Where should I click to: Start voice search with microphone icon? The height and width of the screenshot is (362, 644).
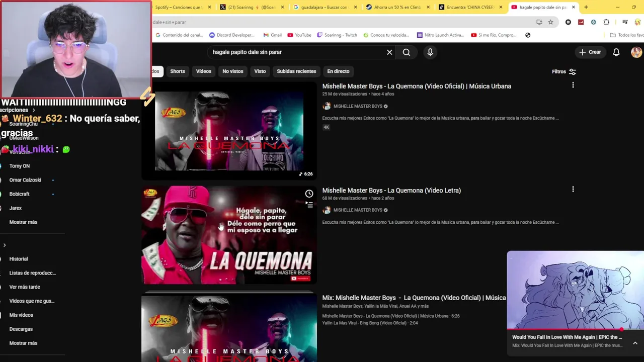tap(430, 52)
